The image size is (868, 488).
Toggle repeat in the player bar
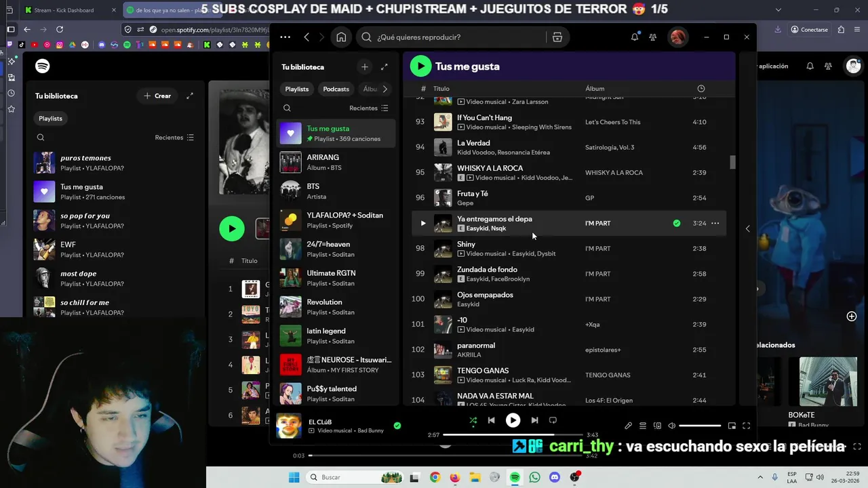(x=553, y=420)
